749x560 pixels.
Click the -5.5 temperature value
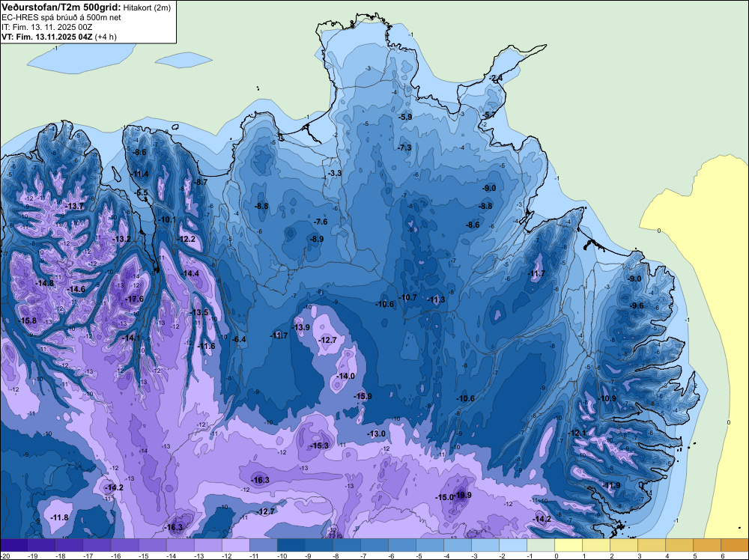(142, 193)
